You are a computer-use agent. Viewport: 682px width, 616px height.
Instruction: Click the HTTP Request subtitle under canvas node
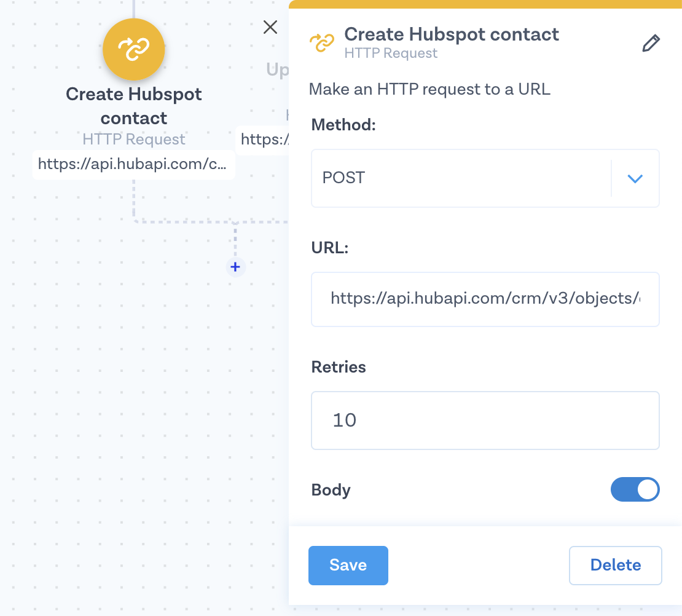133,140
